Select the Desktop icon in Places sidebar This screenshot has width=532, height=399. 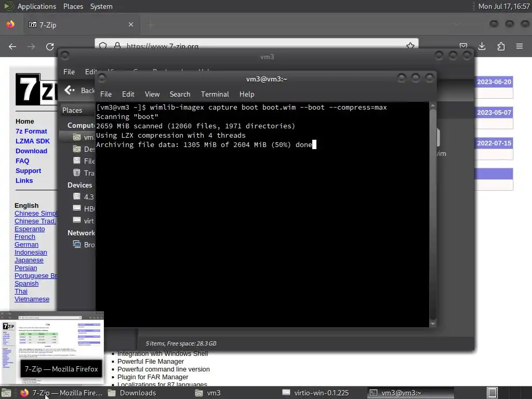point(77,149)
